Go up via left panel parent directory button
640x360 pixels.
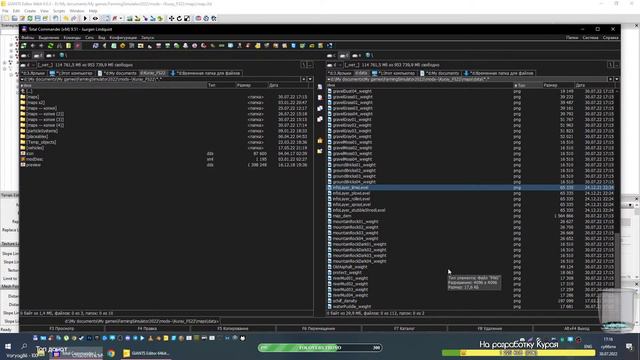coord(310,65)
